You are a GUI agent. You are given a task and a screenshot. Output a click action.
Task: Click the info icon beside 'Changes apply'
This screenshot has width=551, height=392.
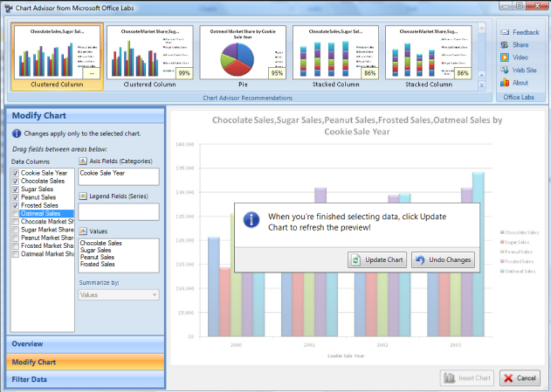(16, 133)
